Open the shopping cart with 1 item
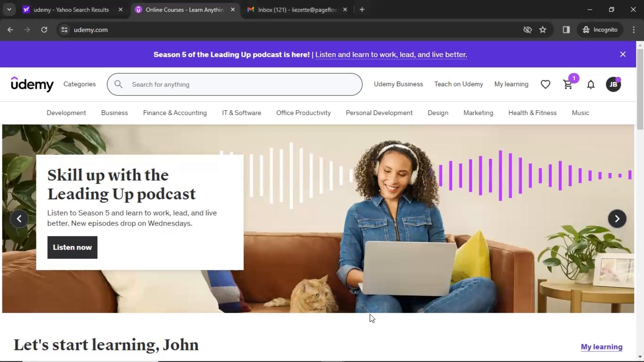 pos(568,83)
